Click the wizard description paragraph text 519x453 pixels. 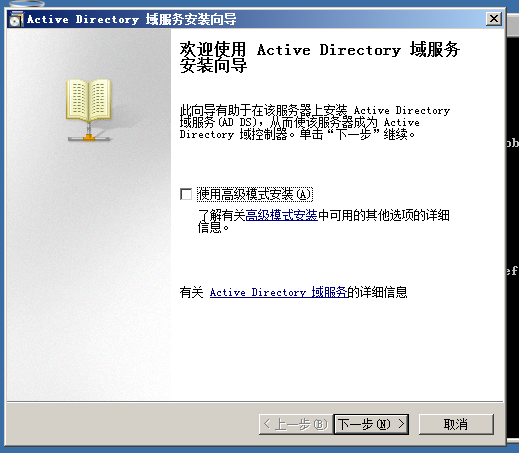315,122
